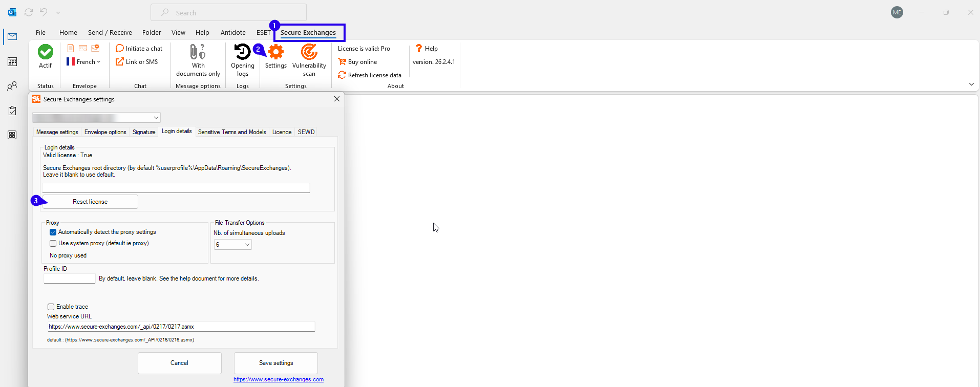This screenshot has height=387, width=980.
Task: Select the Secure Exchanges ribbon tab
Action: pyautogui.click(x=308, y=32)
